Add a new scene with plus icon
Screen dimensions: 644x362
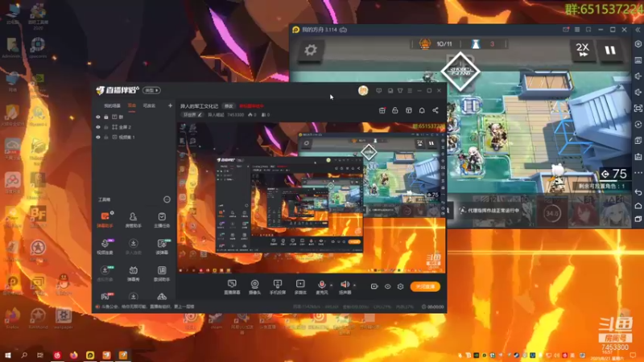(x=170, y=106)
